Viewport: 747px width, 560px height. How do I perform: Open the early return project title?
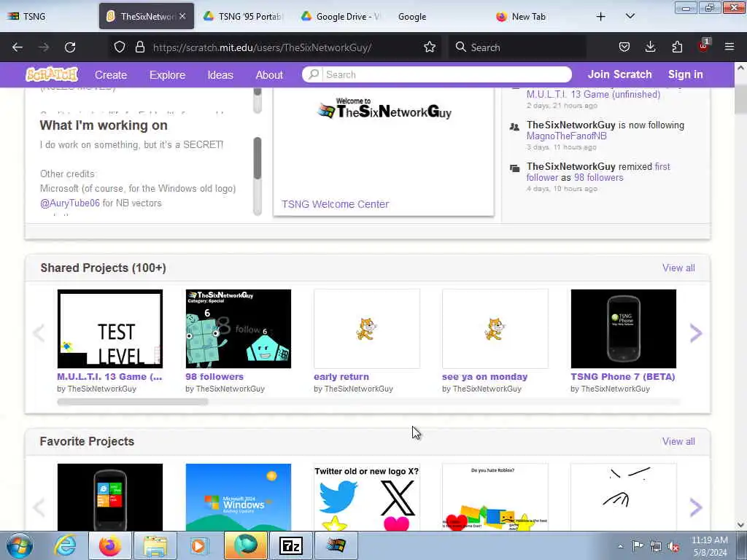tap(341, 377)
